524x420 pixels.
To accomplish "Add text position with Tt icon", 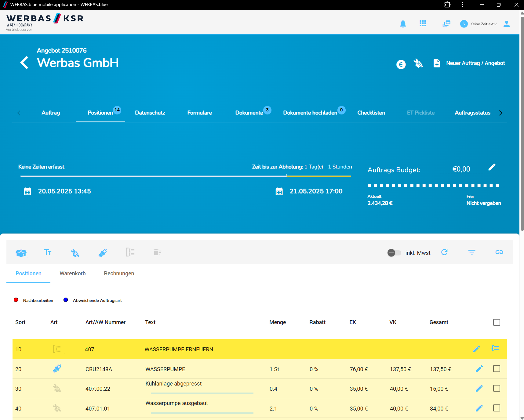I will [x=48, y=252].
